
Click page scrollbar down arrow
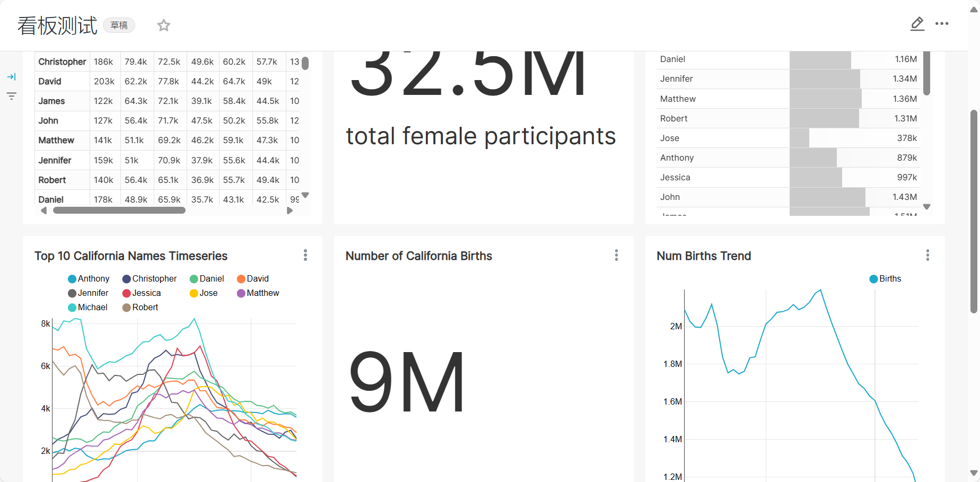point(974,473)
